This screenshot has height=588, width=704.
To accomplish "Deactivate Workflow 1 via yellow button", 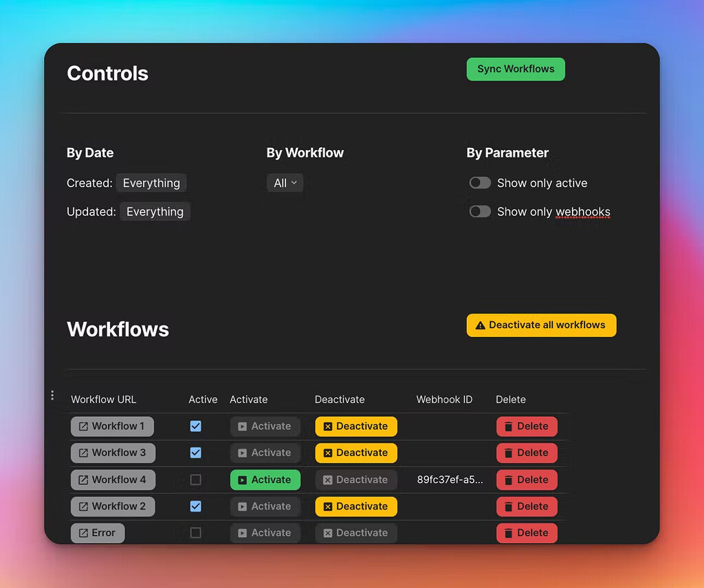I will (x=356, y=426).
